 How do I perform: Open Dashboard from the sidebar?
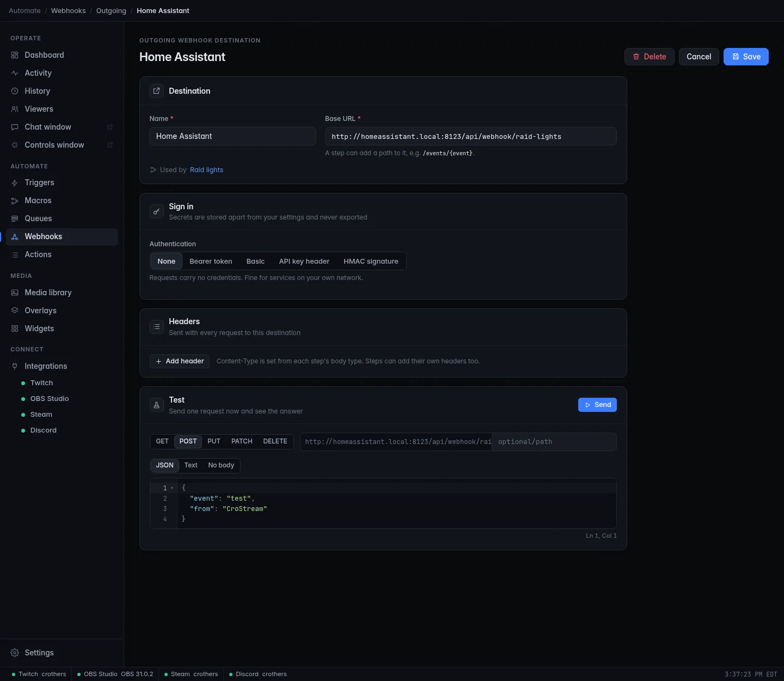pos(62,55)
